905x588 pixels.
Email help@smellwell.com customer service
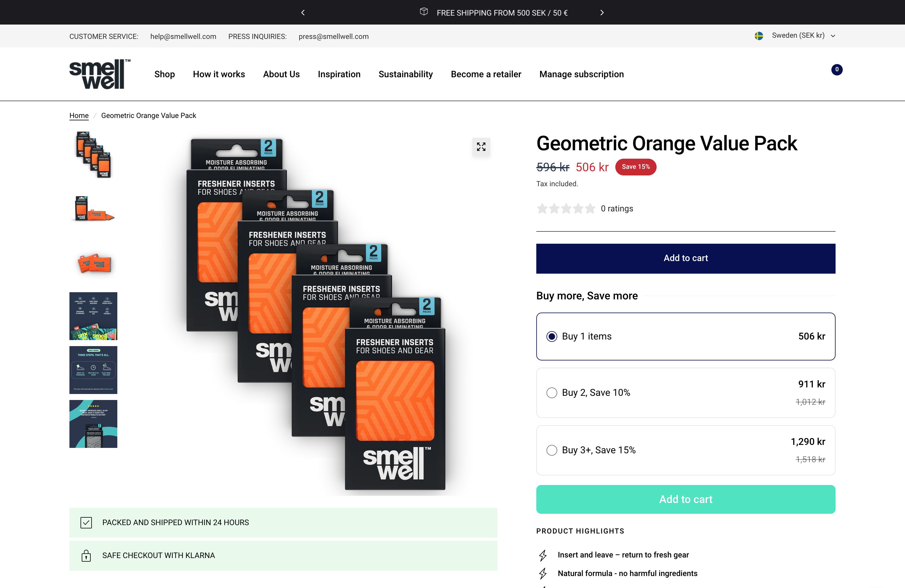tap(183, 37)
